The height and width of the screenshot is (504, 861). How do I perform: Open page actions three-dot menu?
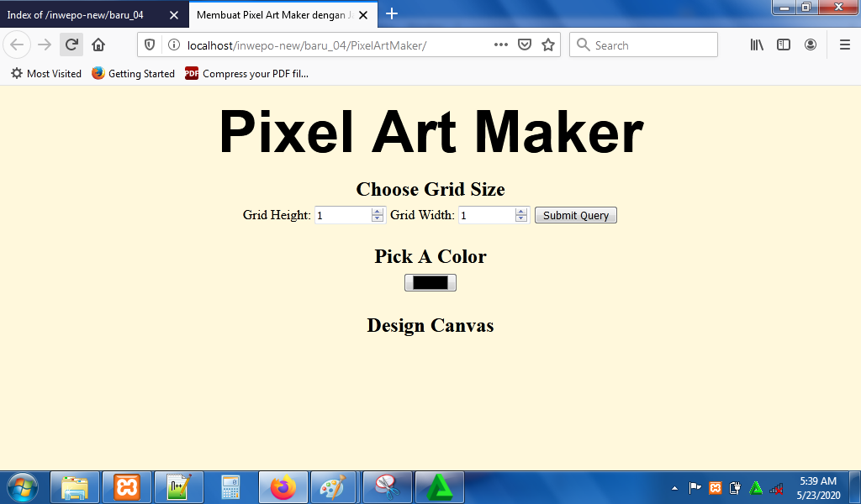501,45
